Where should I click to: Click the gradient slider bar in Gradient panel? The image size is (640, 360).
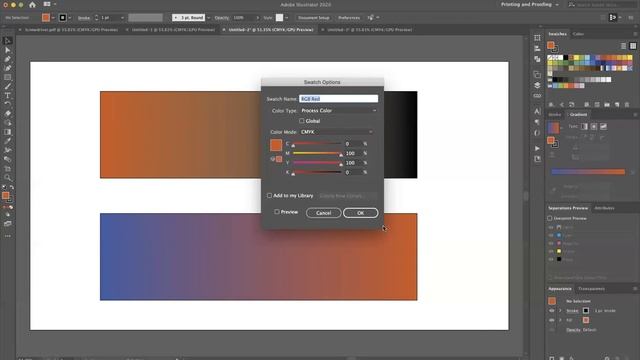(x=588, y=172)
